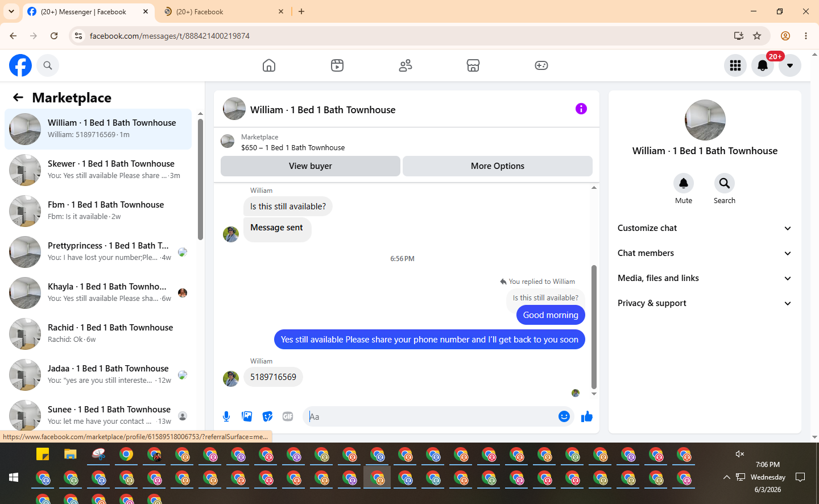Click the address bar URL
This screenshot has height=504, width=819.
tap(169, 36)
